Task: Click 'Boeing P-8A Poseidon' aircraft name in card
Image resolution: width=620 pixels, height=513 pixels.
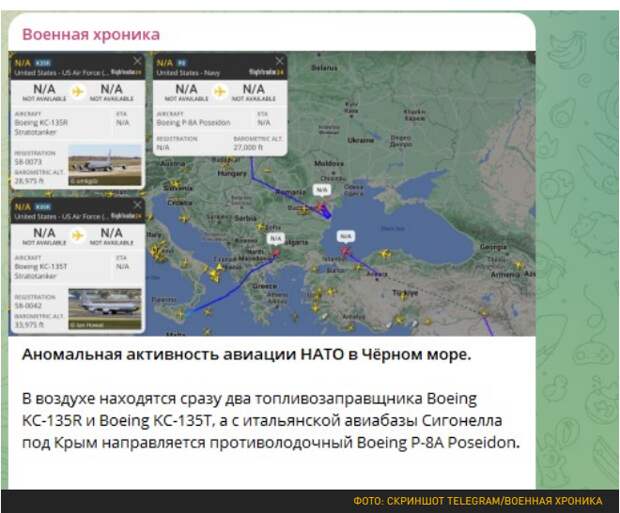Action: click(x=193, y=123)
